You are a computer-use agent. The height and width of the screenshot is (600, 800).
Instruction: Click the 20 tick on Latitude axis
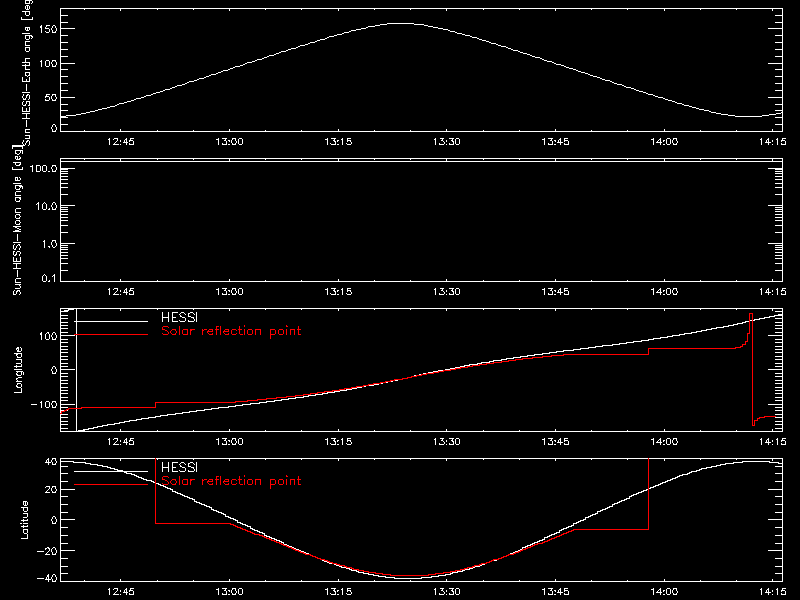(x=51, y=490)
